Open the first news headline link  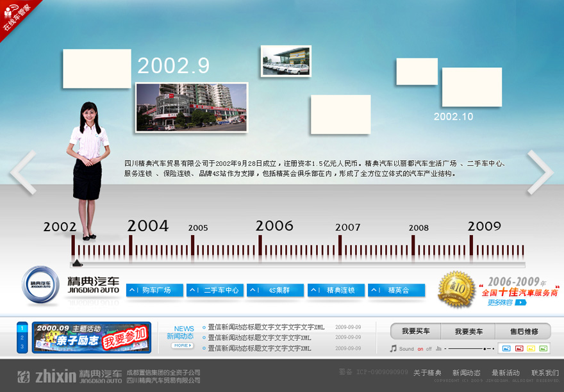pyautogui.click(x=266, y=327)
